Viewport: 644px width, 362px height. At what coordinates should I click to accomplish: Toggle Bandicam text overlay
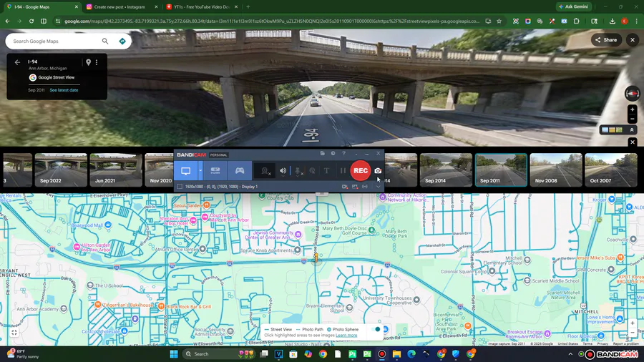point(326,171)
